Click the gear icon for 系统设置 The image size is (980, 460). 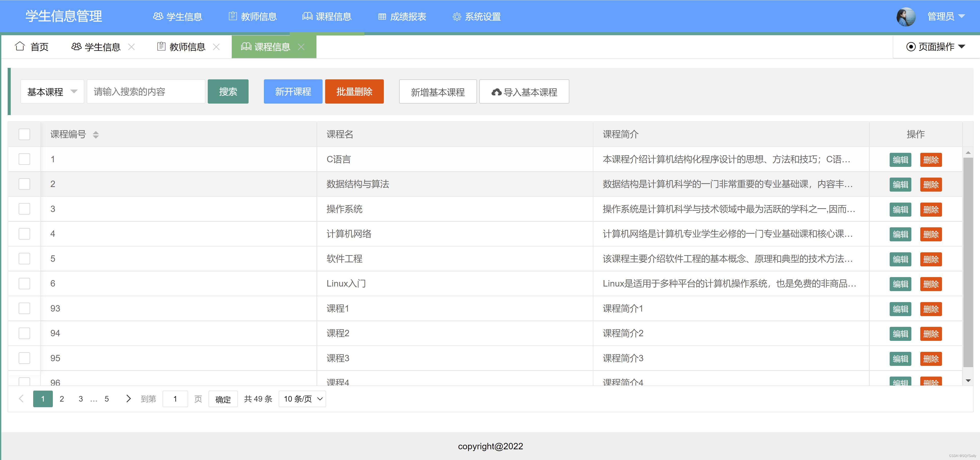(457, 17)
